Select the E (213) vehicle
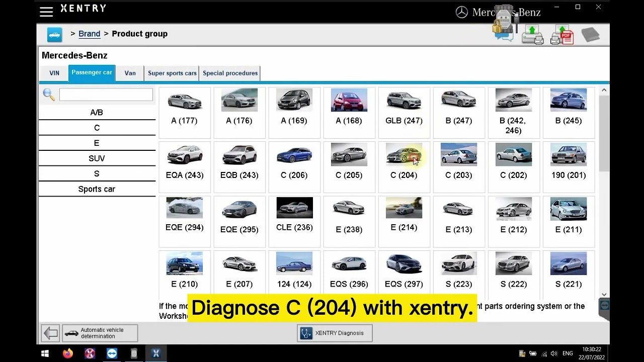Screen dimensions: 644x362 [459, 221]
